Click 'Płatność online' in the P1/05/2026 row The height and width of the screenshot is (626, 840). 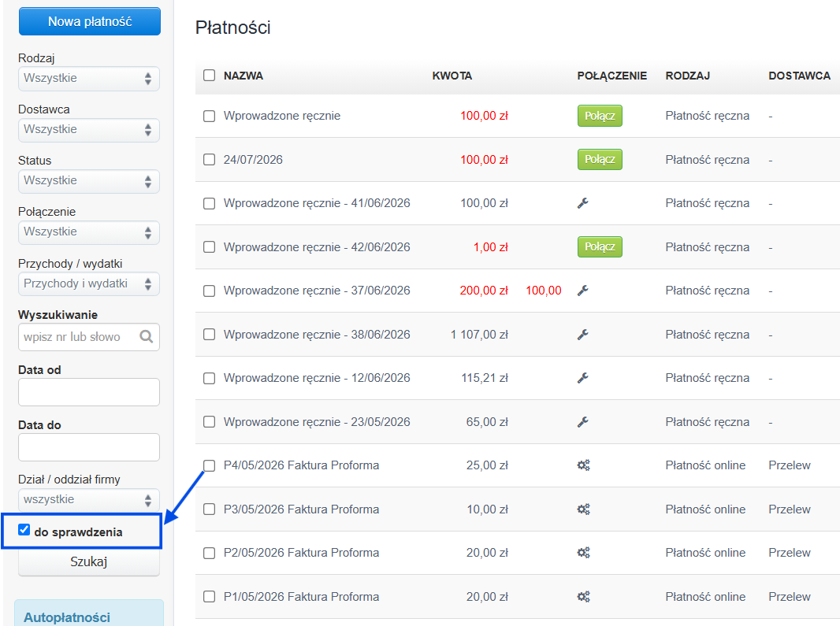705,597
